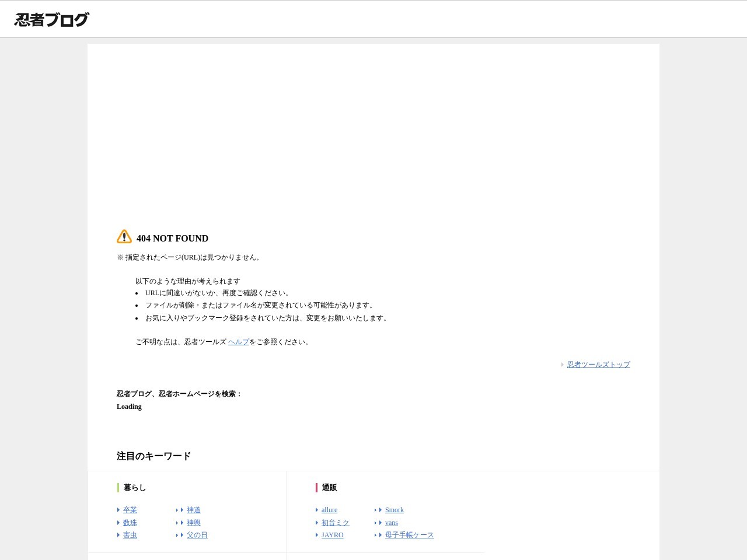
Task: Open the JAYRO keyword link
Action: point(331,535)
